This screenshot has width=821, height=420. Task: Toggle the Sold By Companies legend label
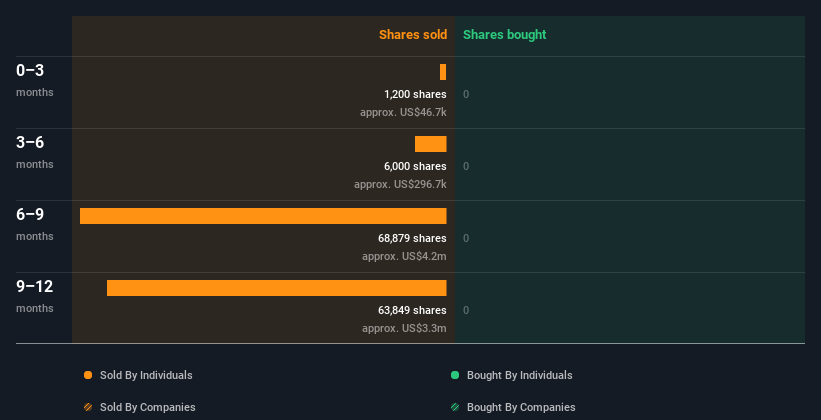(148, 407)
